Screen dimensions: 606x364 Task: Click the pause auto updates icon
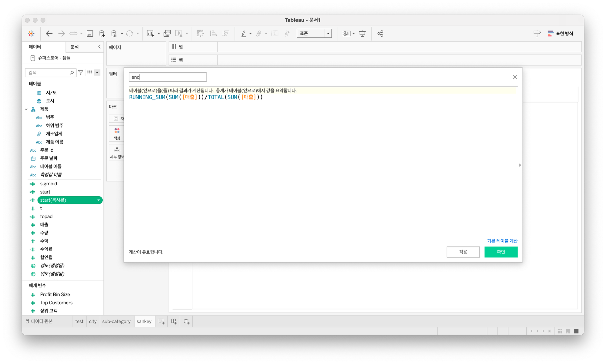coord(114,34)
